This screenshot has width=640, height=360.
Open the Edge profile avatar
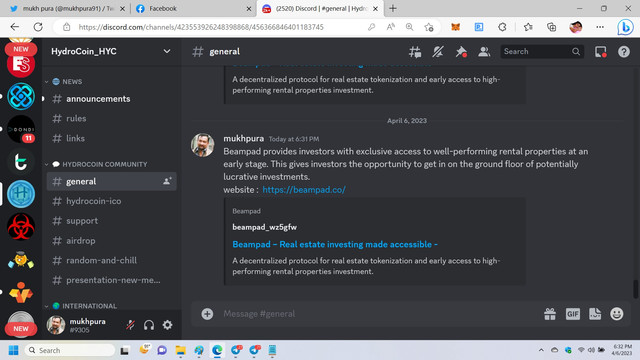(x=576, y=27)
